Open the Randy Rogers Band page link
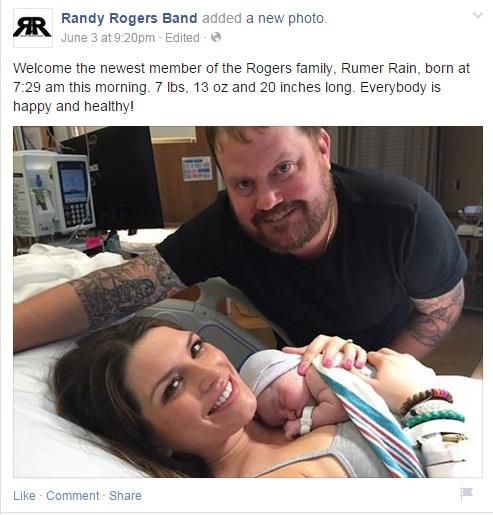 click(129, 18)
